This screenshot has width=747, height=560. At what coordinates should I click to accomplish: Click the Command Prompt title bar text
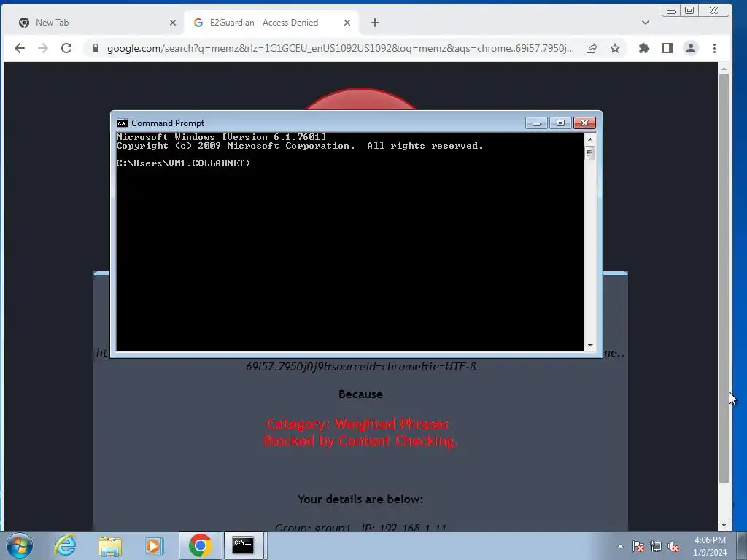[168, 122]
